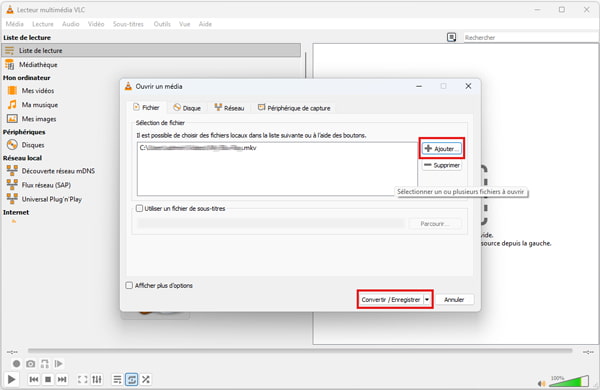The height and width of the screenshot is (390, 600).
Task: Minimize the Ouvrir un média dialog
Action: [419, 86]
